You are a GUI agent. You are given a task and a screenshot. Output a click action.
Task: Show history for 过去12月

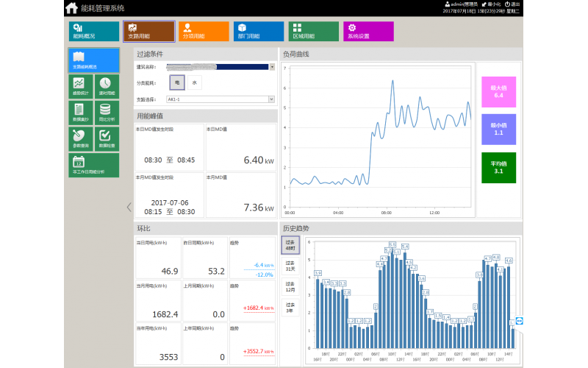pyautogui.click(x=290, y=286)
